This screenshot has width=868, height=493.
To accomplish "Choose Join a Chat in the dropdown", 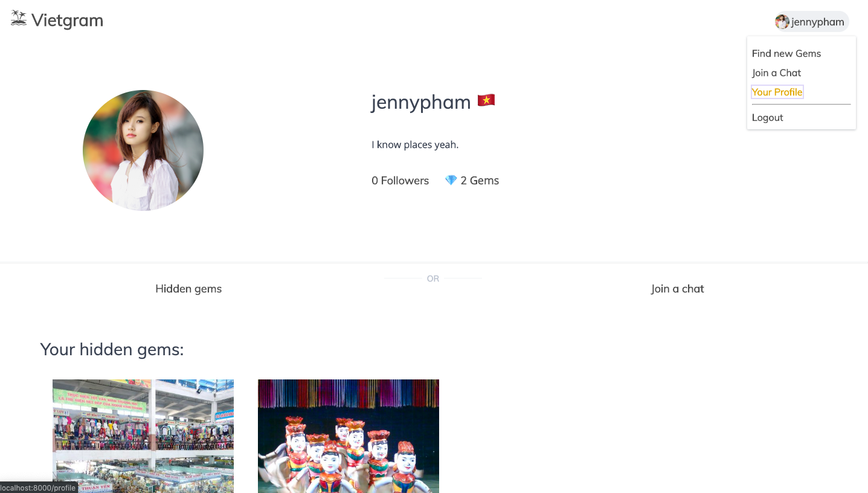I will point(776,72).
